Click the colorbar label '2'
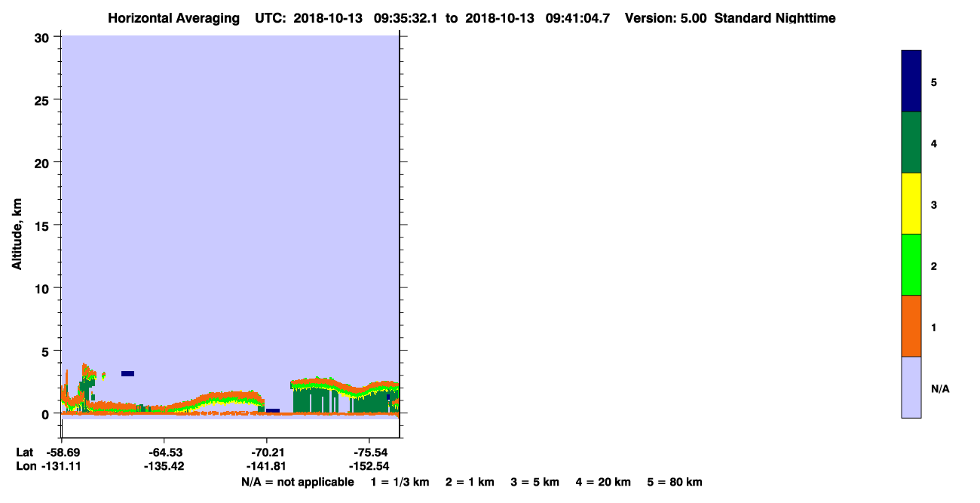Viewport: 980px width, 503px height. point(934,266)
